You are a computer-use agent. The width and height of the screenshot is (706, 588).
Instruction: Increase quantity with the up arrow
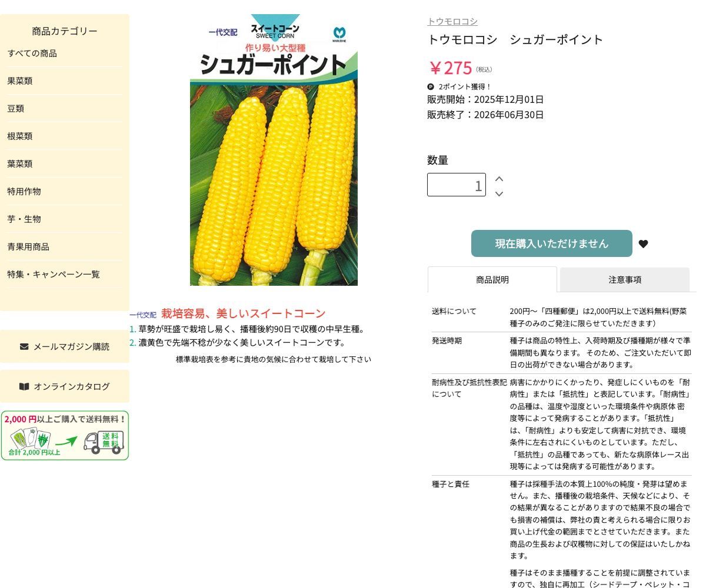[x=499, y=179]
